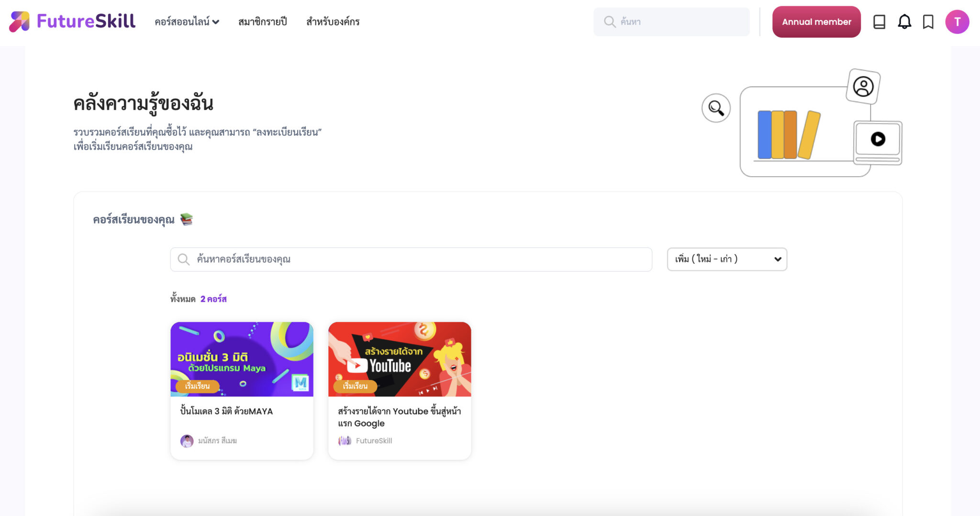
Task: Click the magnifier icon in the course search field
Action: tap(183, 259)
